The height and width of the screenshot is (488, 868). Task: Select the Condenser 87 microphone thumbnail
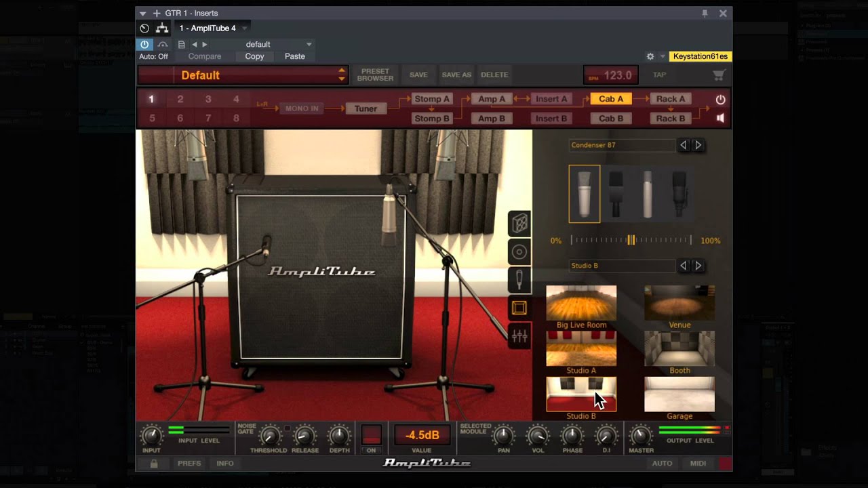coord(585,194)
